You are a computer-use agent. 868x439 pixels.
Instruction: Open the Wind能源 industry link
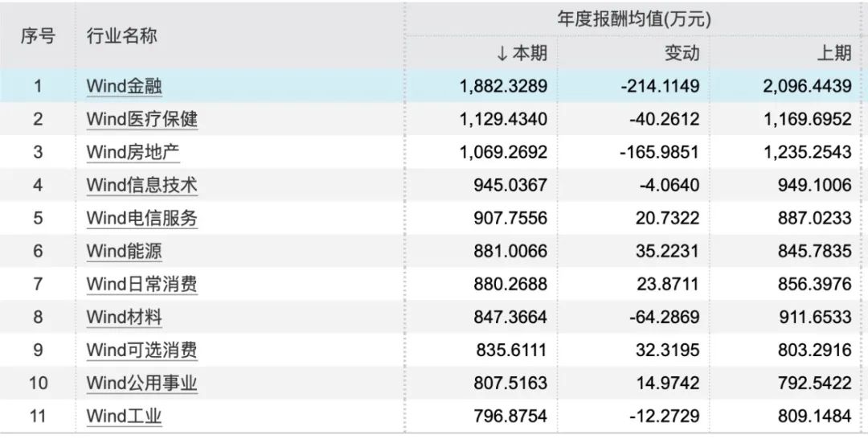tap(124, 251)
